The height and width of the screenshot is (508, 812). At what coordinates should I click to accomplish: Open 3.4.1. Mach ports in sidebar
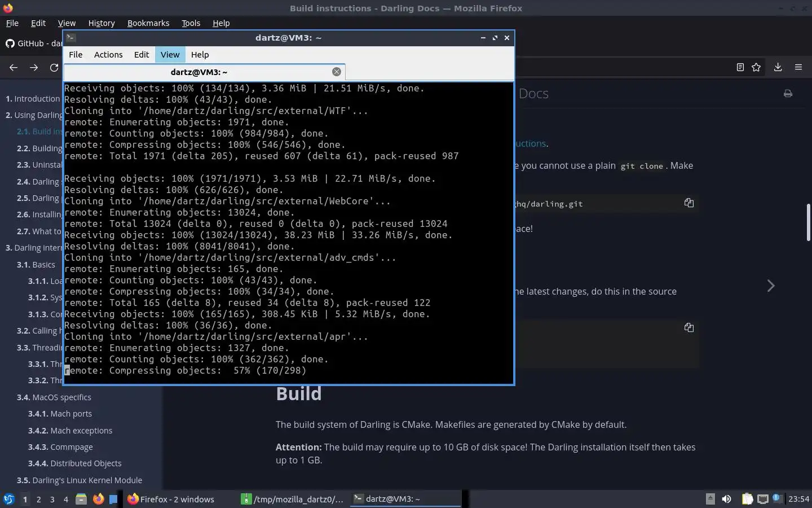(60, 414)
